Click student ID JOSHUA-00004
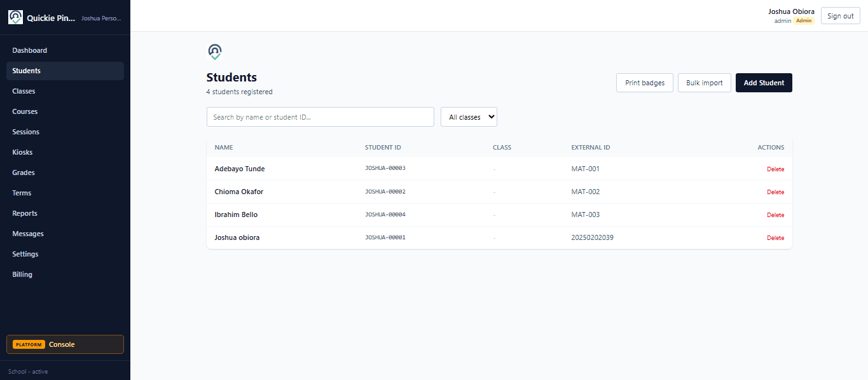 pyautogui.click(x=385, y=214)
